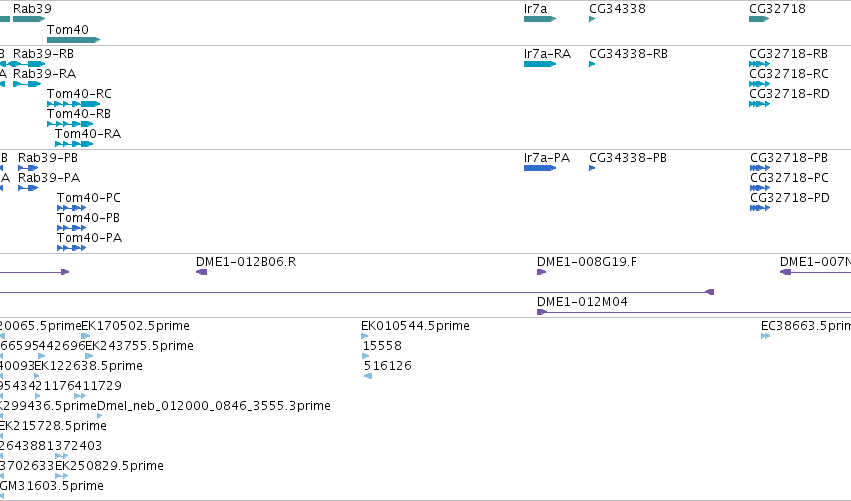Click the GM31603.5prime EST label
851x501 pixels.
click(52, 486)
